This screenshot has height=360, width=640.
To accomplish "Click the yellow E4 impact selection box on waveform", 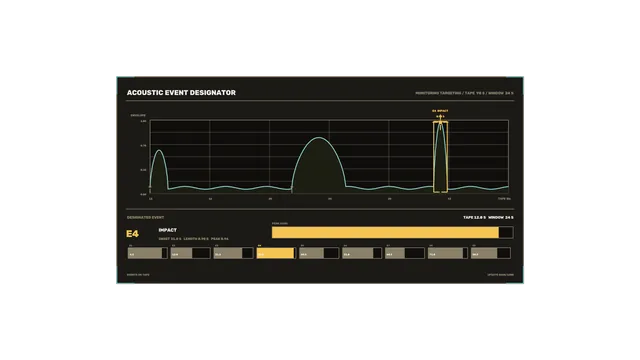I will (x=440, y=157).
